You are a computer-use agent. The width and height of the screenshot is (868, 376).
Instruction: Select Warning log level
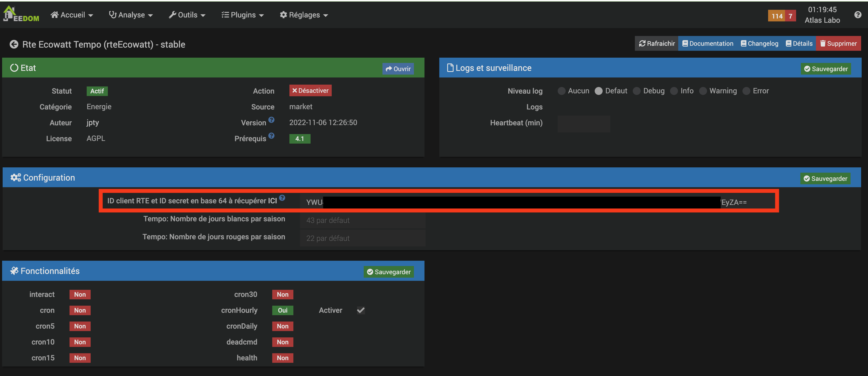click(703, 91)
